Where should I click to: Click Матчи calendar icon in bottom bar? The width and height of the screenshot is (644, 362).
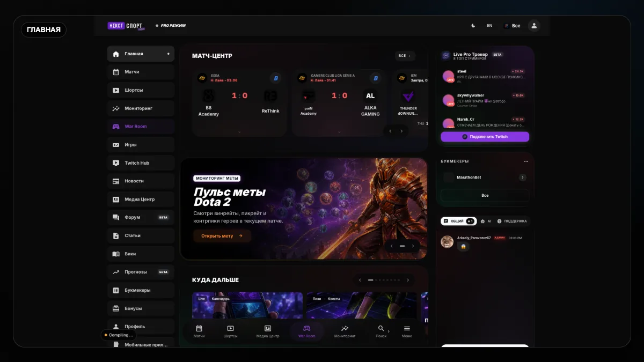pos(199,328)
